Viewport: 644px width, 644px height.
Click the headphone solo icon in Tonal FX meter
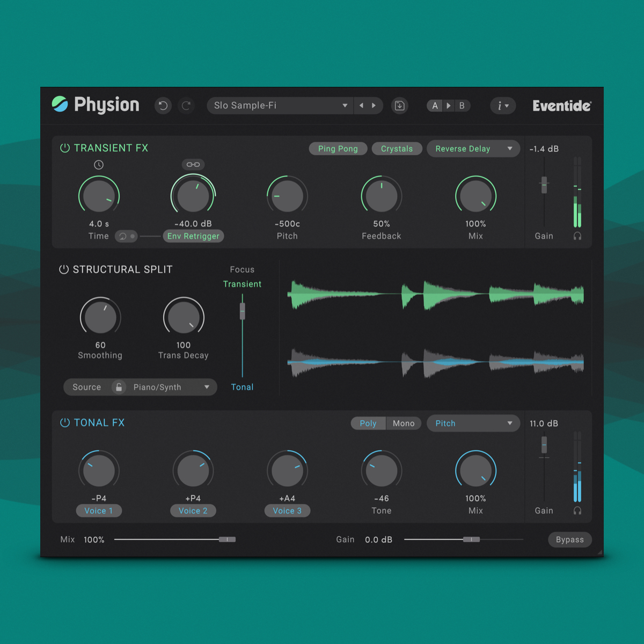(577, 510)
